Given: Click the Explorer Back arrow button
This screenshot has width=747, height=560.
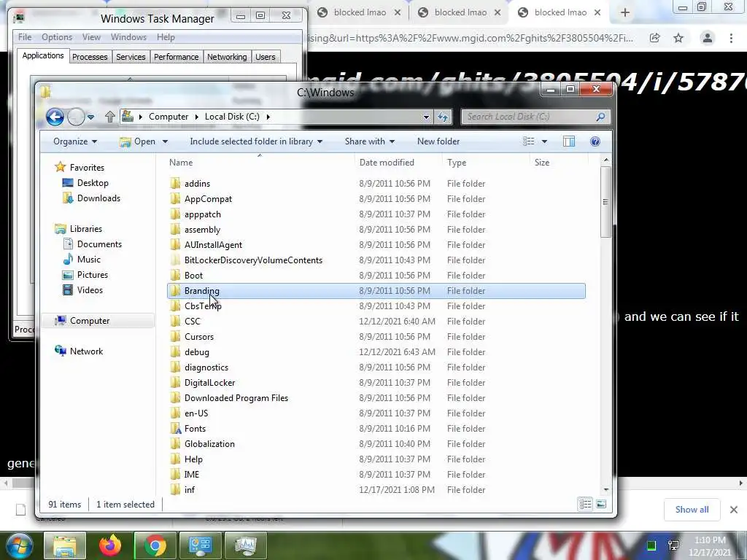Looking at the screenshot, I should click(x=55, y=117).
